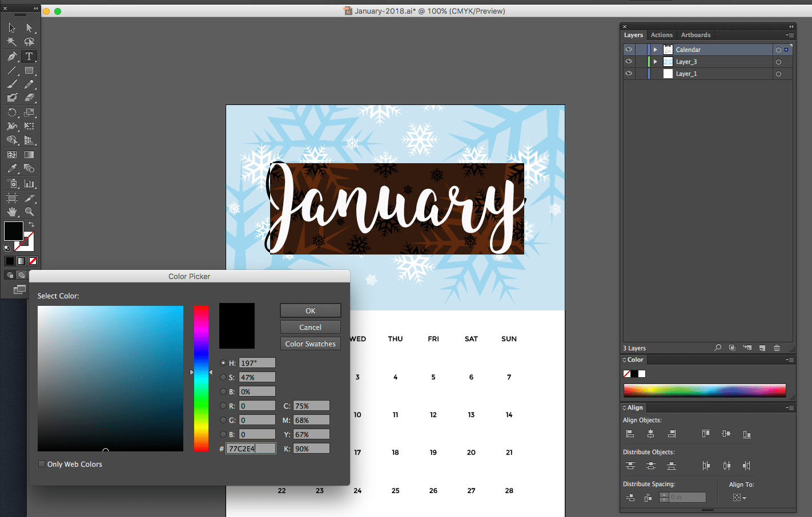
Task: Select the Column Graph tool
Action: pyautogui.click(x=29, y=184)
